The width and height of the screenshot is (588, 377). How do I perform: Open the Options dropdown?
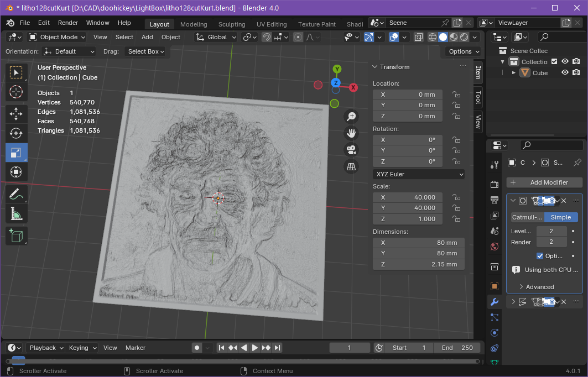[x=464, y=51]
